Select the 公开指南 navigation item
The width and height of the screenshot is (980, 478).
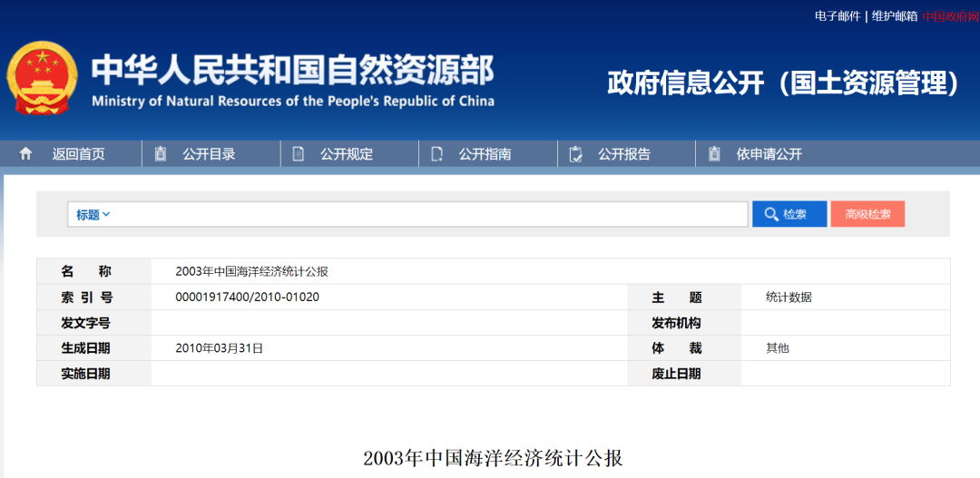[485, 154]
